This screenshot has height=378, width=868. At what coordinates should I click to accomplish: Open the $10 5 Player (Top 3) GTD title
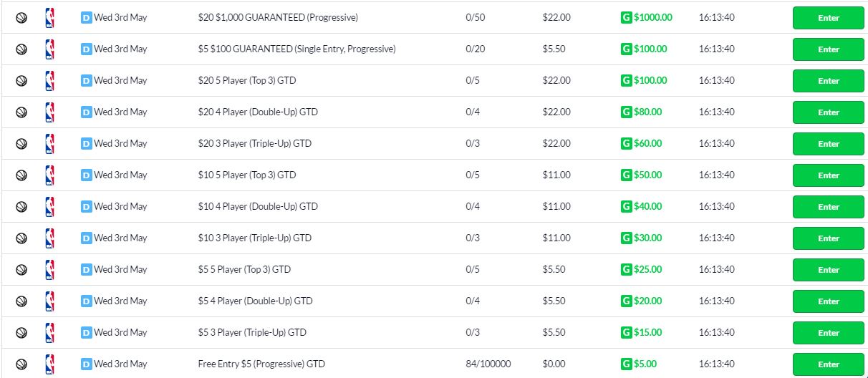coord(247,175)
